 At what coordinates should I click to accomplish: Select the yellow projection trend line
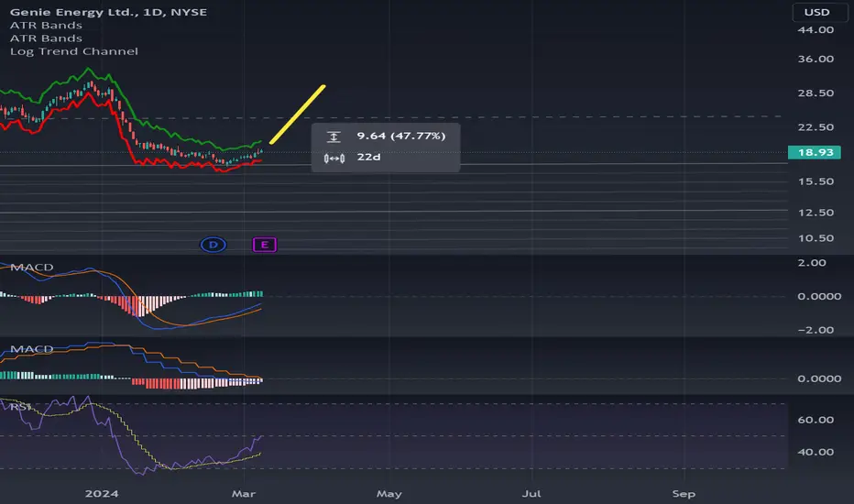tap(298, 115)
